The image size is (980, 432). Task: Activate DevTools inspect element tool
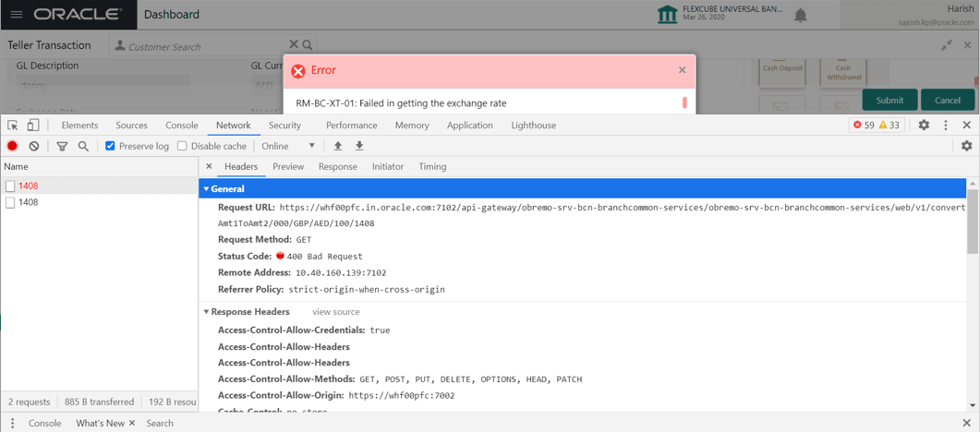pos(13,125)
